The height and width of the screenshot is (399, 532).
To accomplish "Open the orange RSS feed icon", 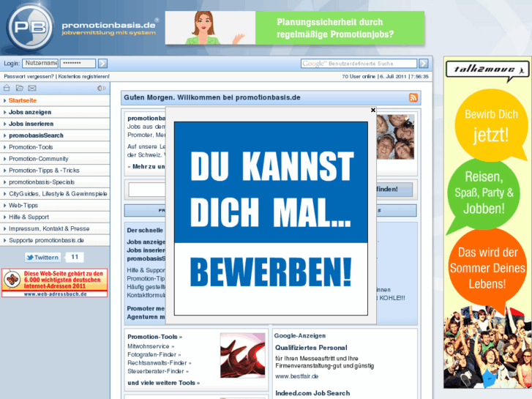I will pyautogui.click(x=413, y=98).
